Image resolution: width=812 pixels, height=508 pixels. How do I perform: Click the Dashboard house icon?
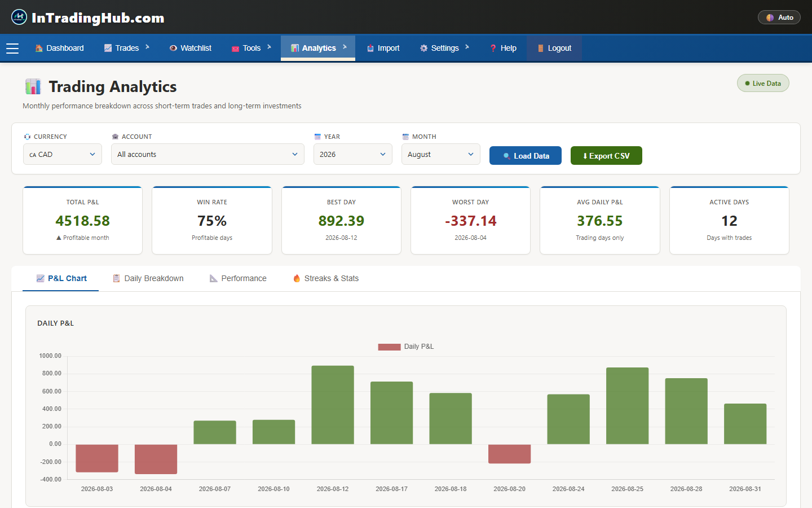pos(39,48)
